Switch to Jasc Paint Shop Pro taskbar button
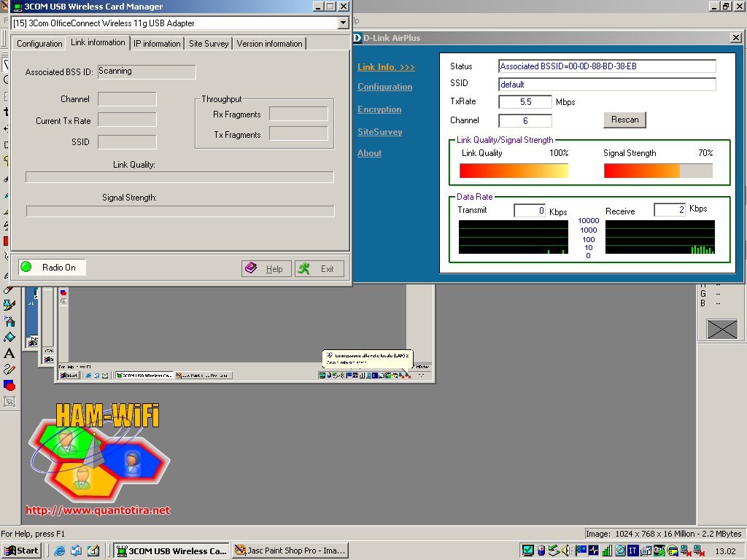Viewport: 747px width, 560px height. click(290, 551)
